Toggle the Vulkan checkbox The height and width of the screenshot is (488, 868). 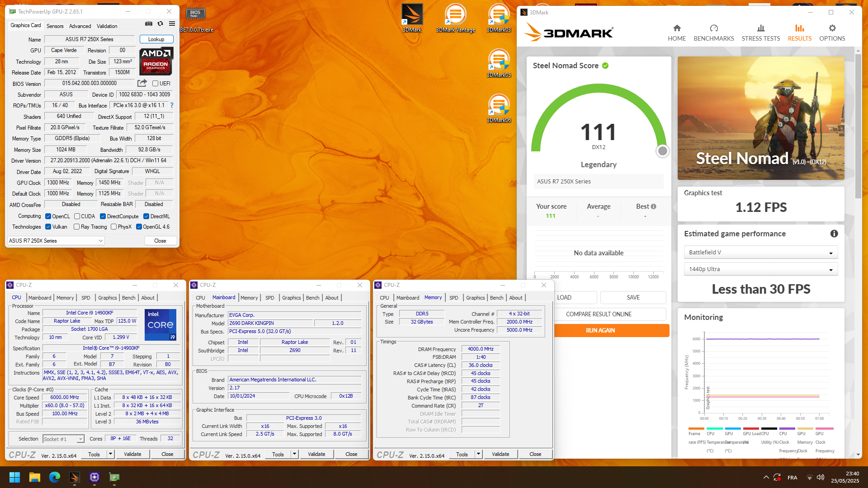click(x=48, y=227)
